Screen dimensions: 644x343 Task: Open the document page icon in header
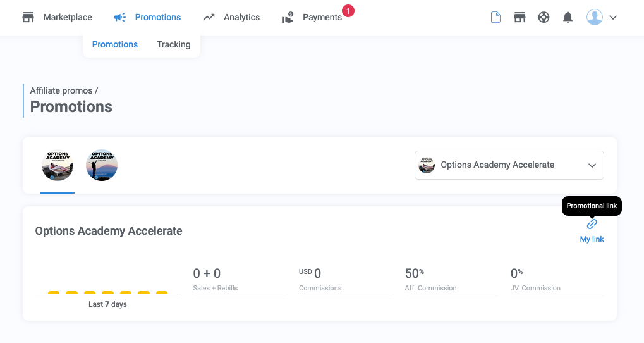[x=496, y=17]
